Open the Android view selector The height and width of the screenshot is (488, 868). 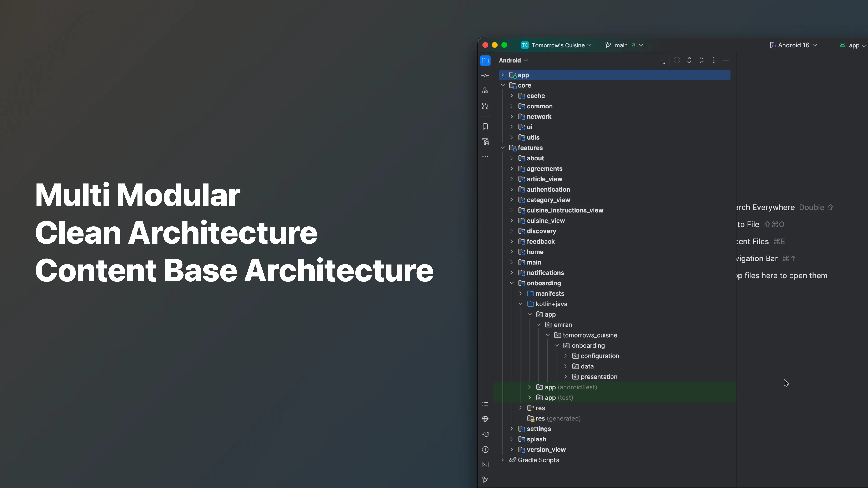pos(512,60)
